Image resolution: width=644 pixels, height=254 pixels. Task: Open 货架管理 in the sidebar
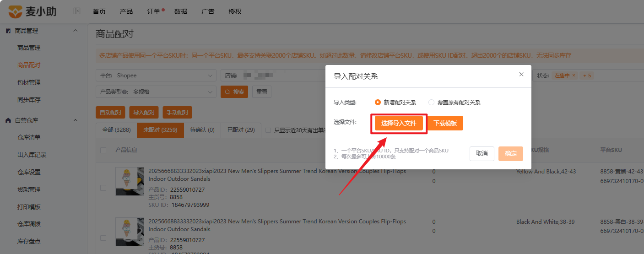(29, 189)
